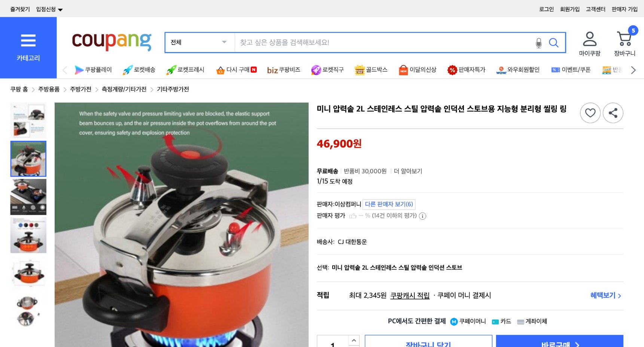Open the 카테고리 hamburger menu
The image size is (644, 347).
[28, 41]
